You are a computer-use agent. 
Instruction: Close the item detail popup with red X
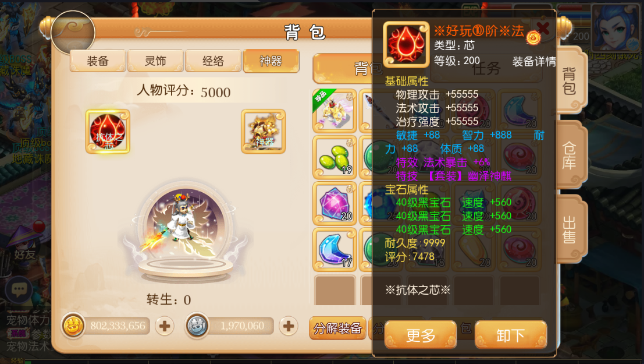pyautogui.click(x=543, y=28)
